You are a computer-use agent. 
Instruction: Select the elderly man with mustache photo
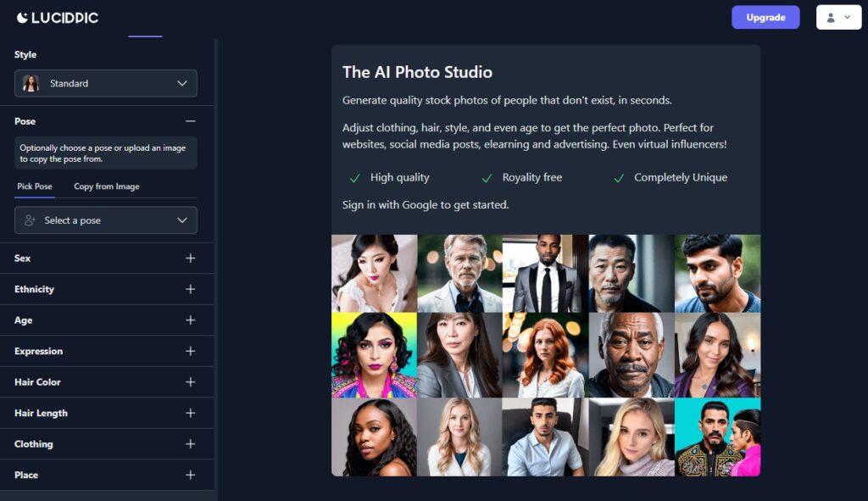pos(631,355)
